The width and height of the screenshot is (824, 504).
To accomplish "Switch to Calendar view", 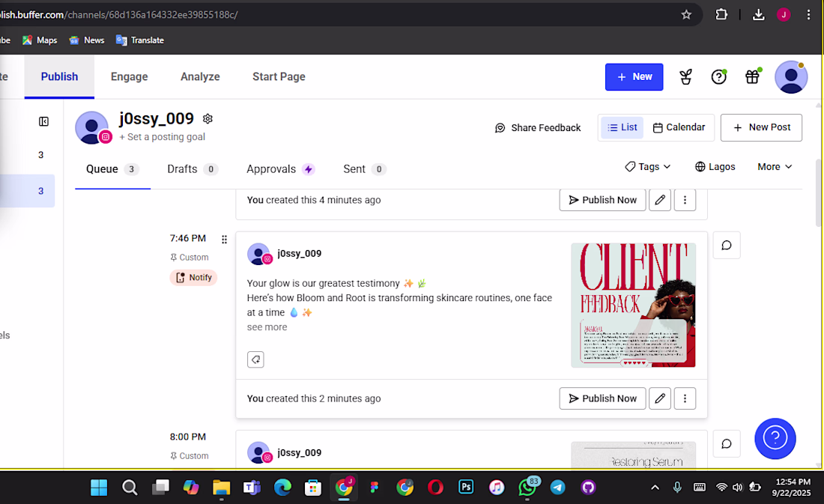I will coord(679,127).
